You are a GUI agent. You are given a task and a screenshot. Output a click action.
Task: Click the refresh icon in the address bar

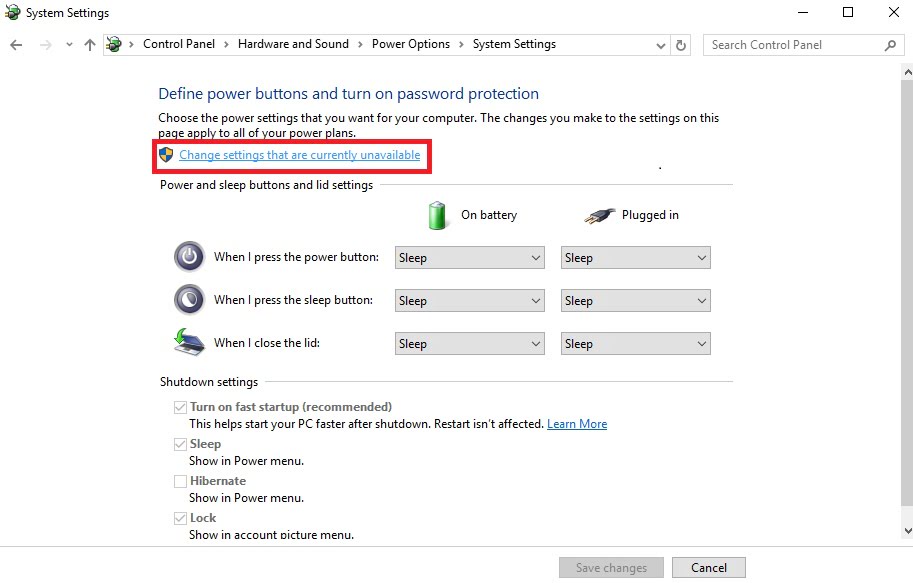[x=681, y=44]
